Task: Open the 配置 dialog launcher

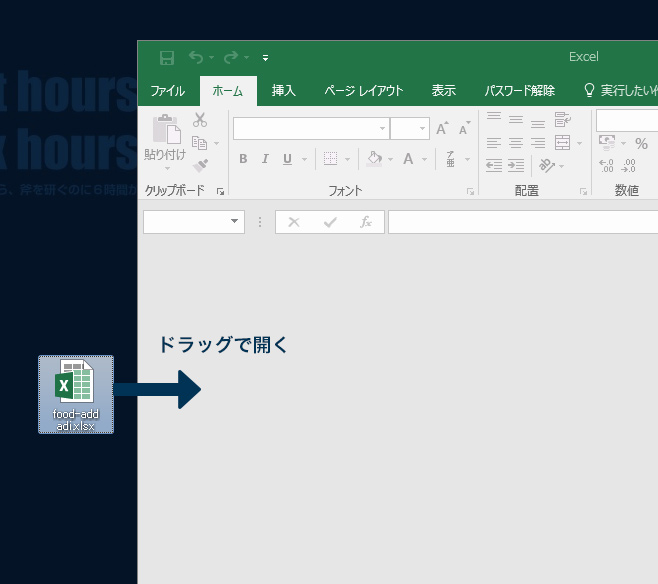Action: coord(583,192)
